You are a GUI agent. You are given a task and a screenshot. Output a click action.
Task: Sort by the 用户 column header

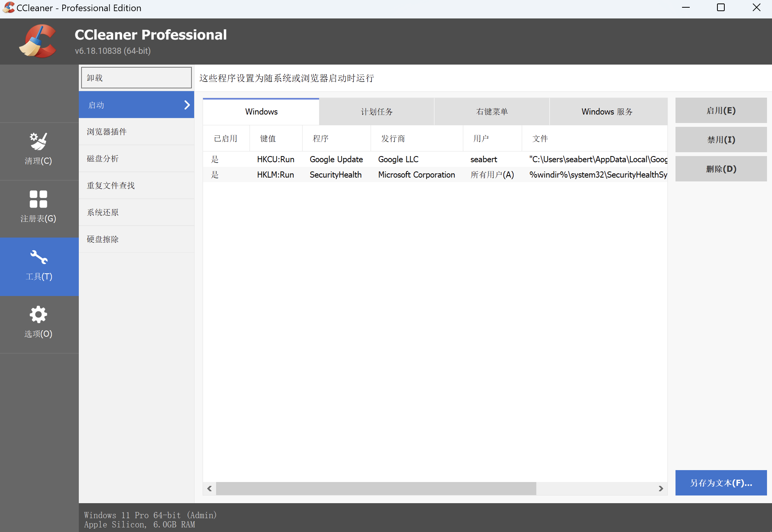[492, 138]
